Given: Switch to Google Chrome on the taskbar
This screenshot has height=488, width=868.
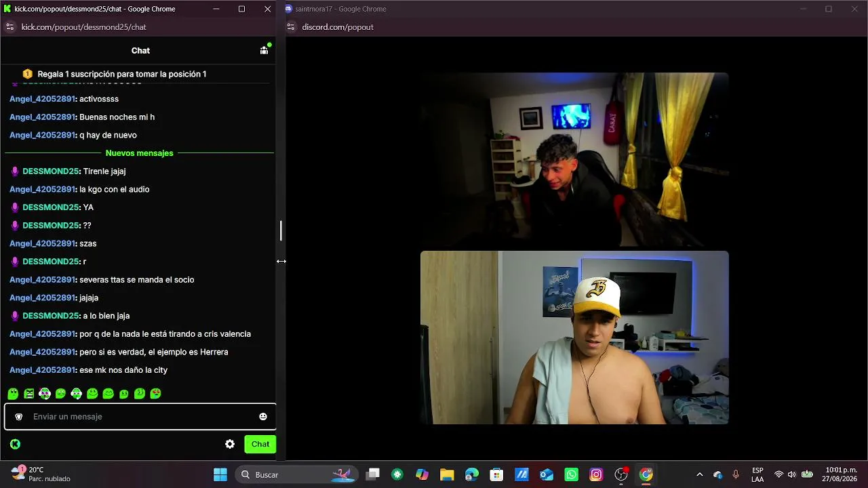Looking at the screenshot, I should 646,474.
